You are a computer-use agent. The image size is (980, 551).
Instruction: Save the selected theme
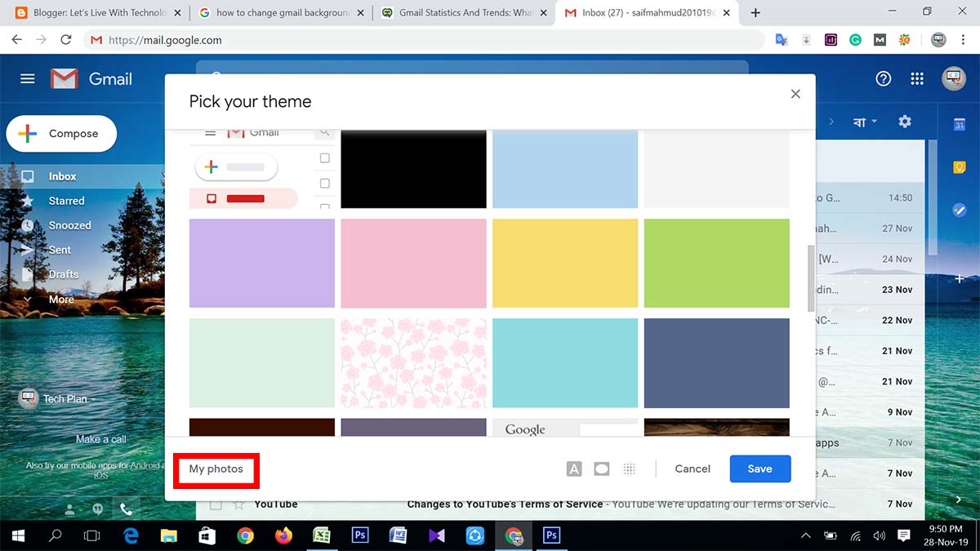point(759,469)
